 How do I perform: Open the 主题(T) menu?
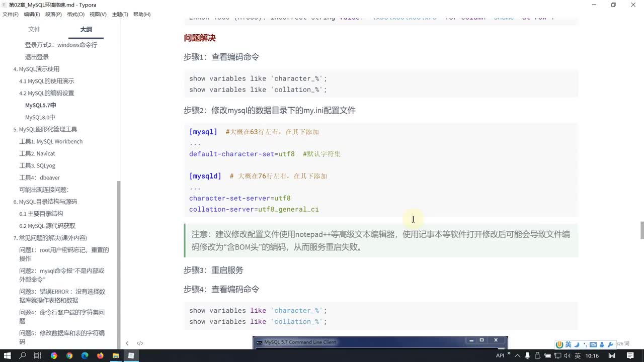[120, 14]
